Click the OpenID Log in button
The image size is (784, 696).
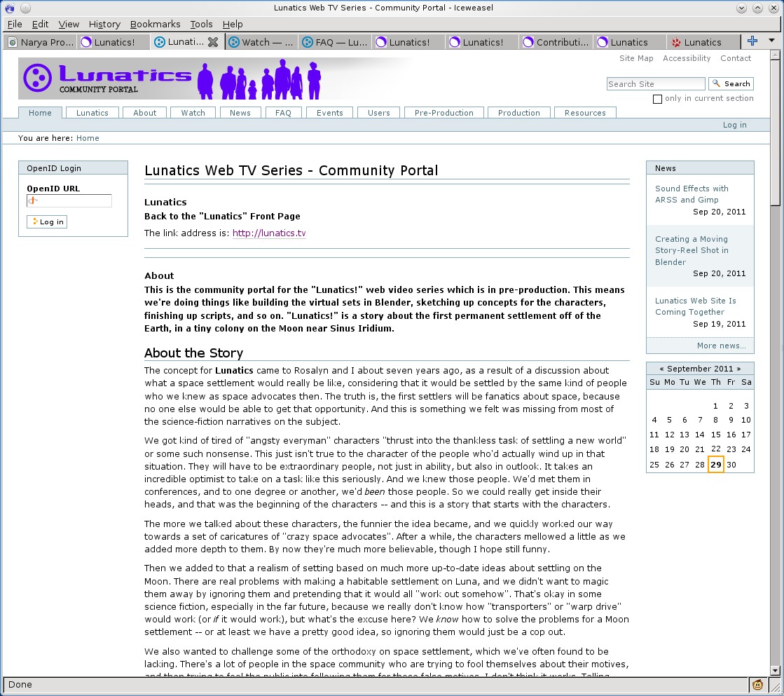pos(47,221)
